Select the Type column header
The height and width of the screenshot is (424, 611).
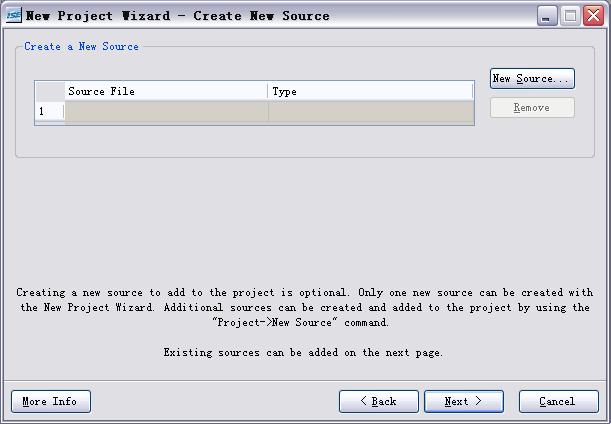[371, 92]
